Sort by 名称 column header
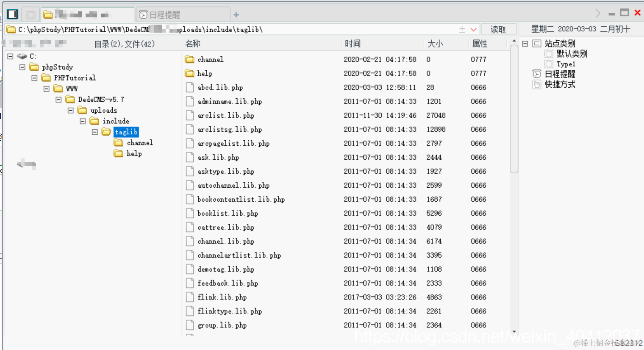 click(x=193, y=44)
